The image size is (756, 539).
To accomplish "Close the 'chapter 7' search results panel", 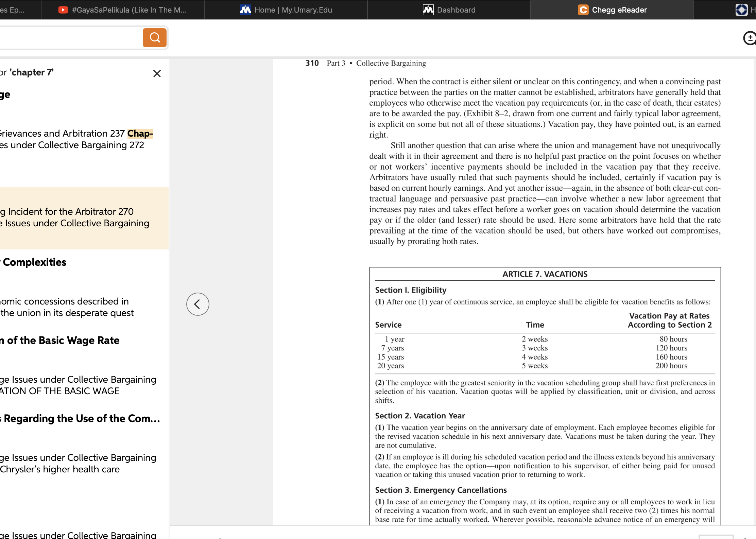I will pyautogui.click(x=157, y=73).
